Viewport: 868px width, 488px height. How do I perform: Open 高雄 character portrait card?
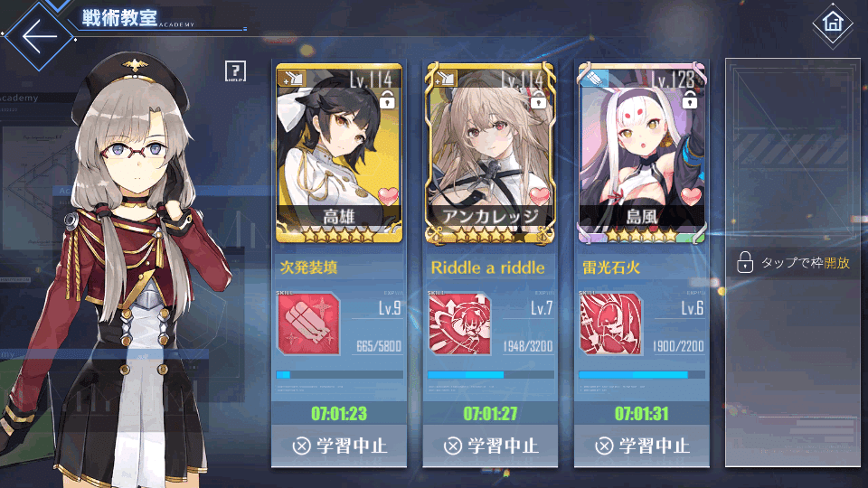point(339,154)
